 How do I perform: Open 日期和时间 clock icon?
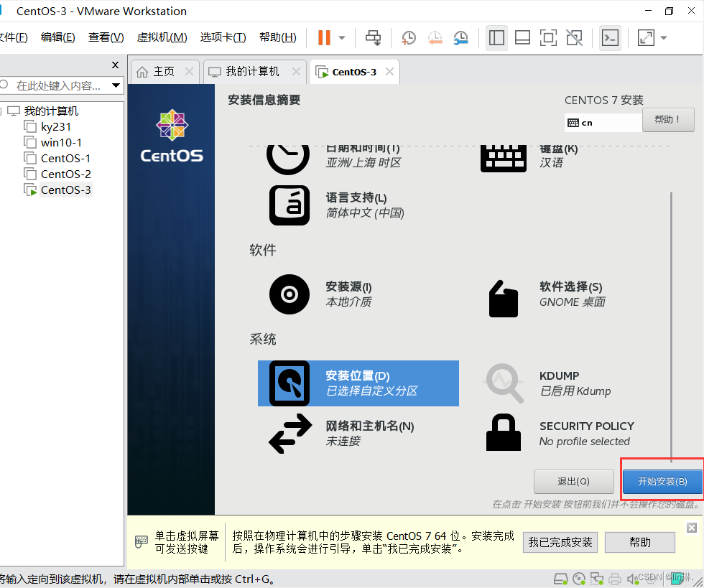coord(288,159)
